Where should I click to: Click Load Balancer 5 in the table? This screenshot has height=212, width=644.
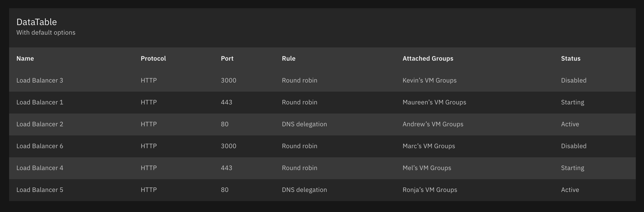point(40,190)
